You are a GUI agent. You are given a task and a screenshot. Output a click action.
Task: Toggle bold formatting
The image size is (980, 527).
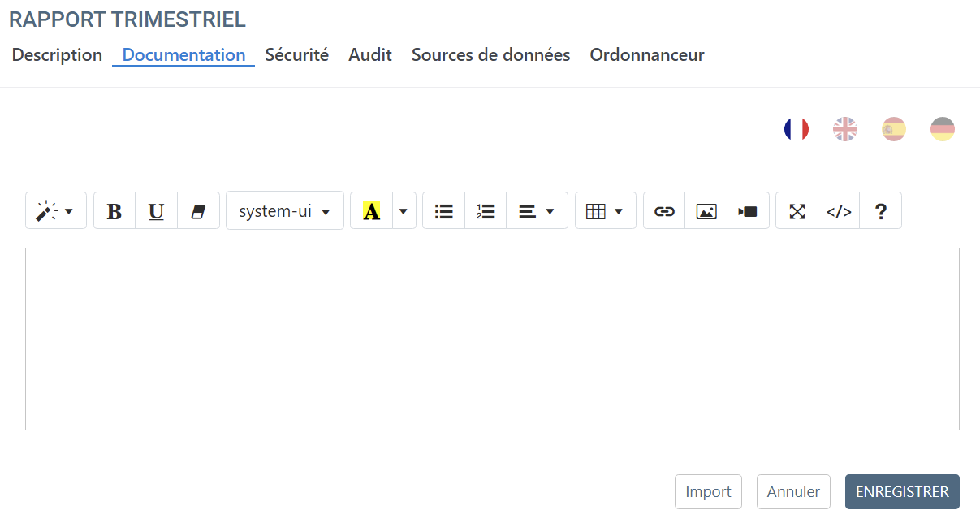(x=114, y=211)
